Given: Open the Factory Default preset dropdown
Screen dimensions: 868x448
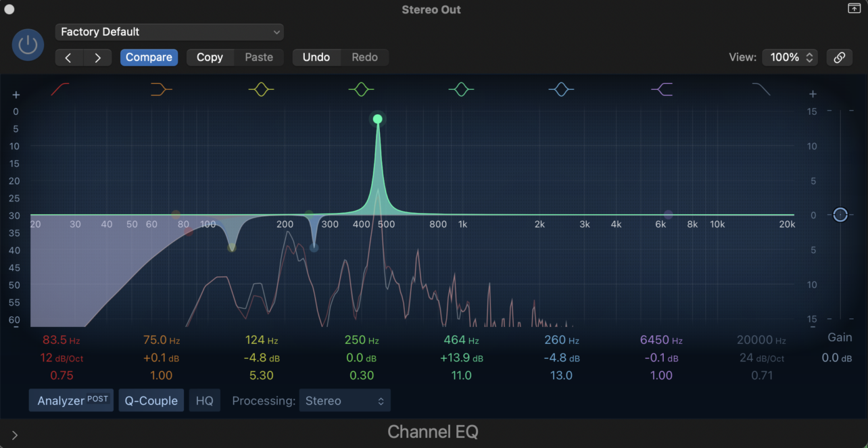Looking at the screenshot, I should click(x=169, y=32).
